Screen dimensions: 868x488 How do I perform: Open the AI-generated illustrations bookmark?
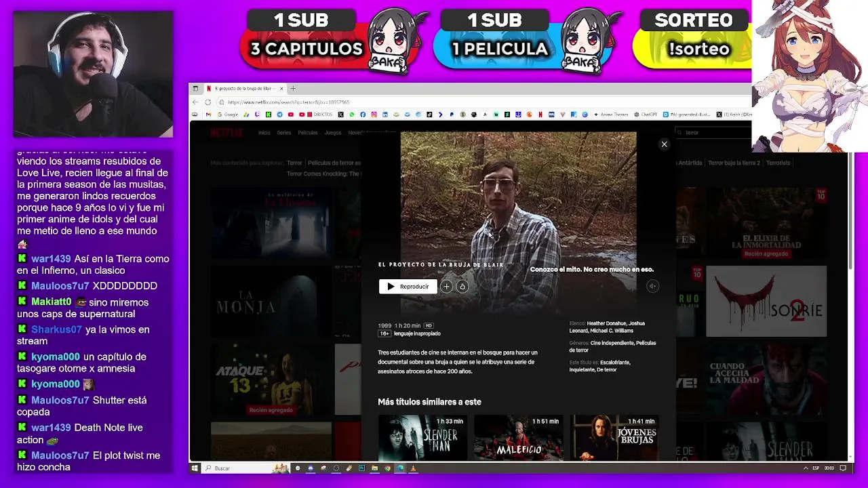coord(687,115)
